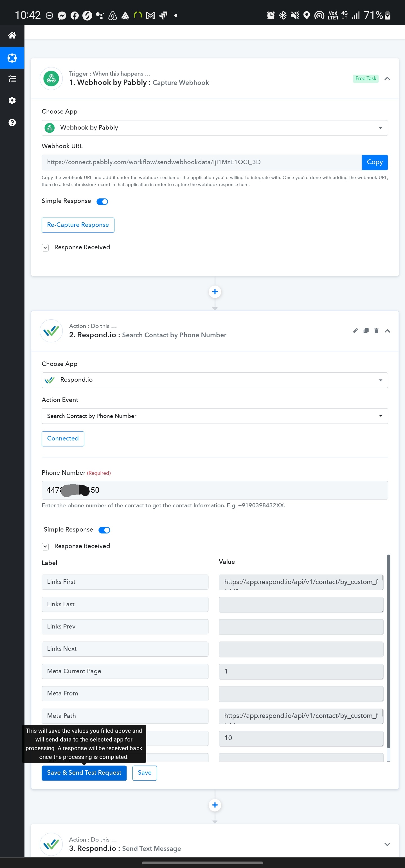The height and width of the screenshot is (868, 405).
Task: Click the Meta Path label field
Action: (125, 716)
